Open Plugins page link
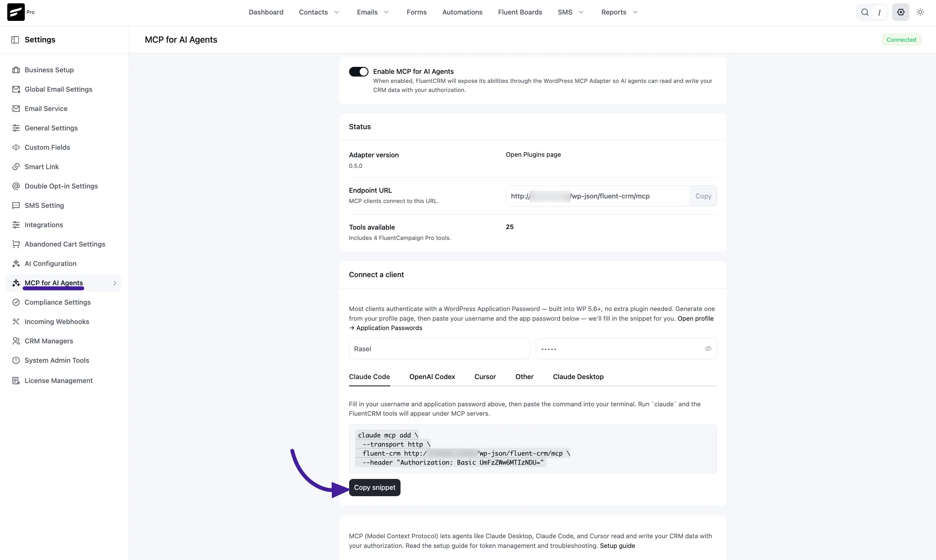Screen dimensions: 936x560 point(533,154)
